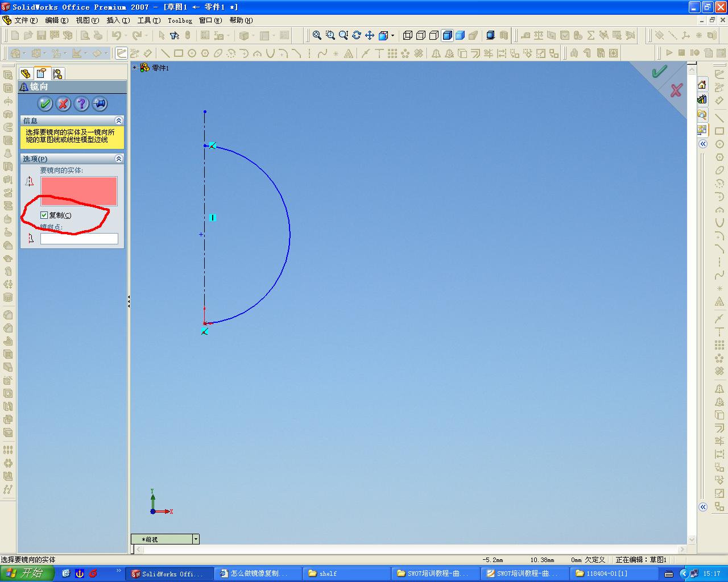The height and width of the screenshot is (582, 728).
Task: Open the 文件(F) menu
Action: click(26, 20)
